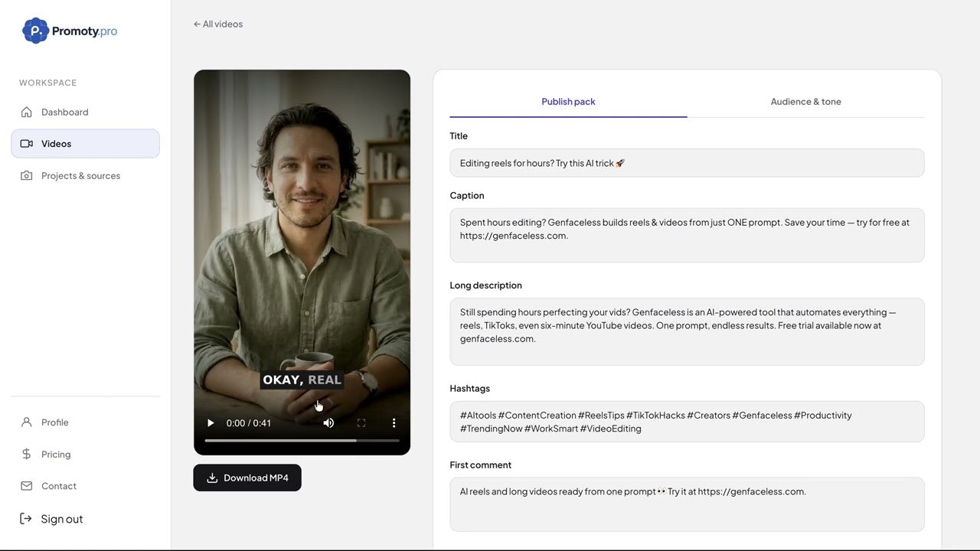Open the Dashboard home icon

27,112
